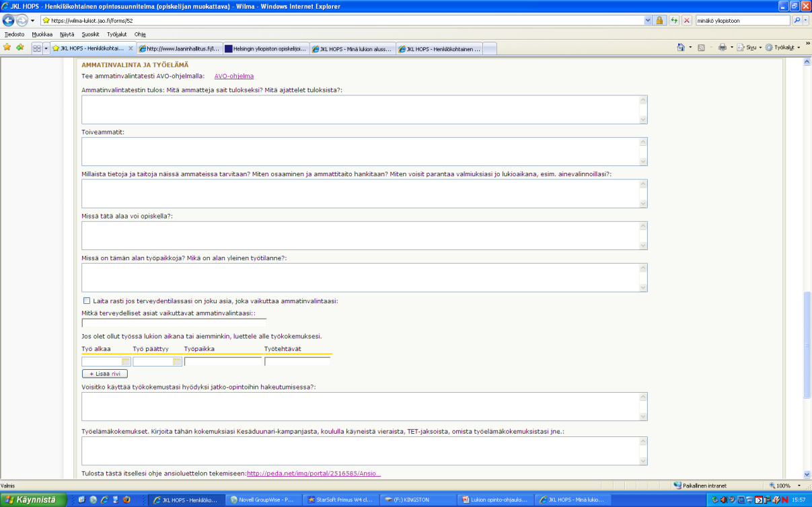Click the page scrollbar down arrow
Screen dimensions: 812x507
tap(807, 474)
